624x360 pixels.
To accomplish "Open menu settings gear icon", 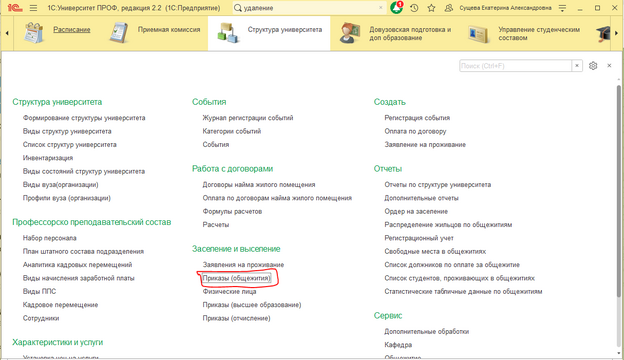I will [593, 66].
